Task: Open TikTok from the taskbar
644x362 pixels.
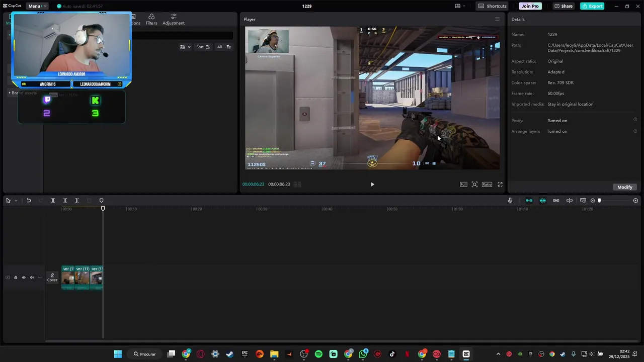Action: [x=392, y=354]
